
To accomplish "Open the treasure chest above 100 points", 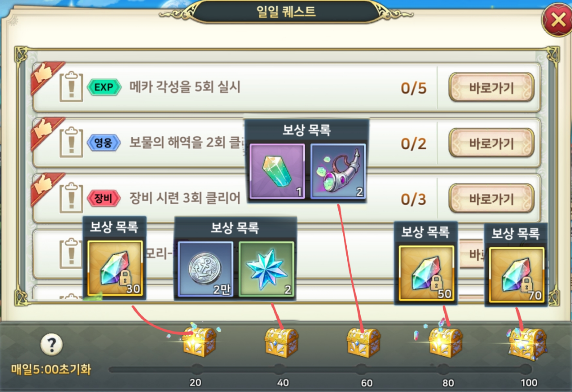I will click(528, 343).
